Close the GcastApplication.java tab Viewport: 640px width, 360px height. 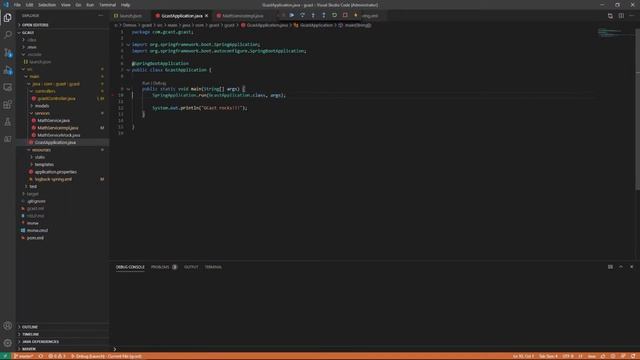207,16
